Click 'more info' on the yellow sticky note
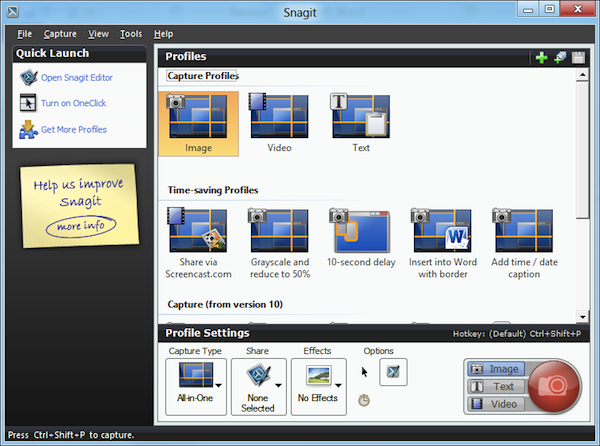 81,226
